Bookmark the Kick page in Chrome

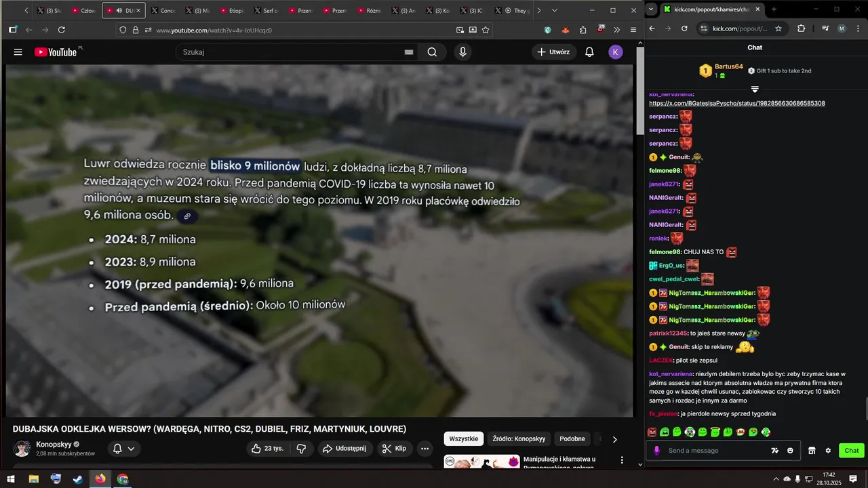click(778, 28)
